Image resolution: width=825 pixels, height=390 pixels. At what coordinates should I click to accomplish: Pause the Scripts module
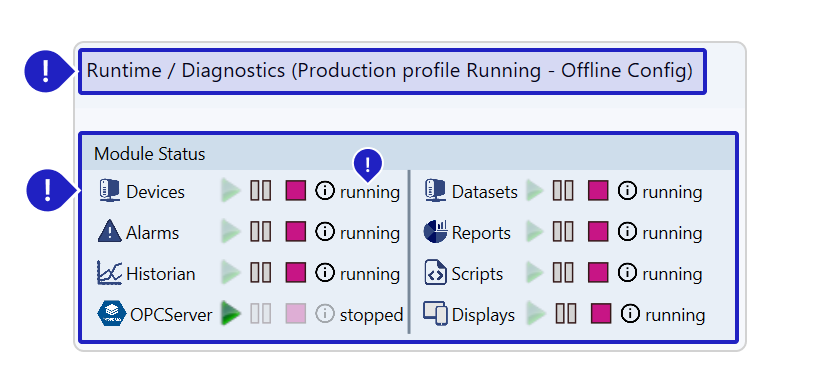[562, 273]
